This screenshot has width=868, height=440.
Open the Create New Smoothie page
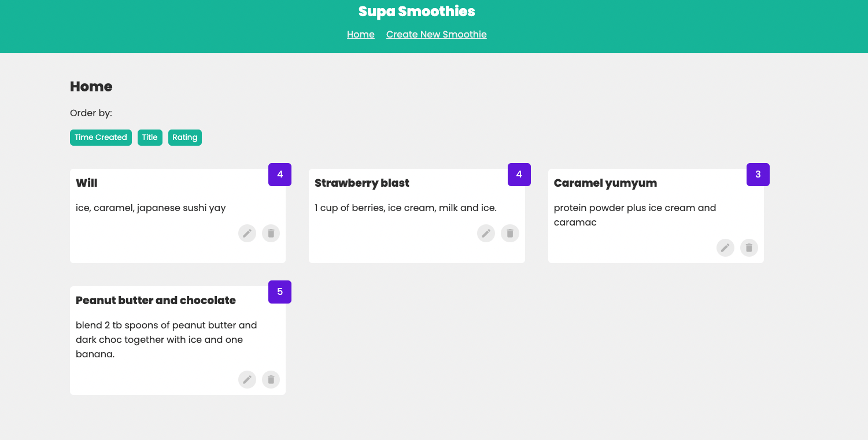436,35
